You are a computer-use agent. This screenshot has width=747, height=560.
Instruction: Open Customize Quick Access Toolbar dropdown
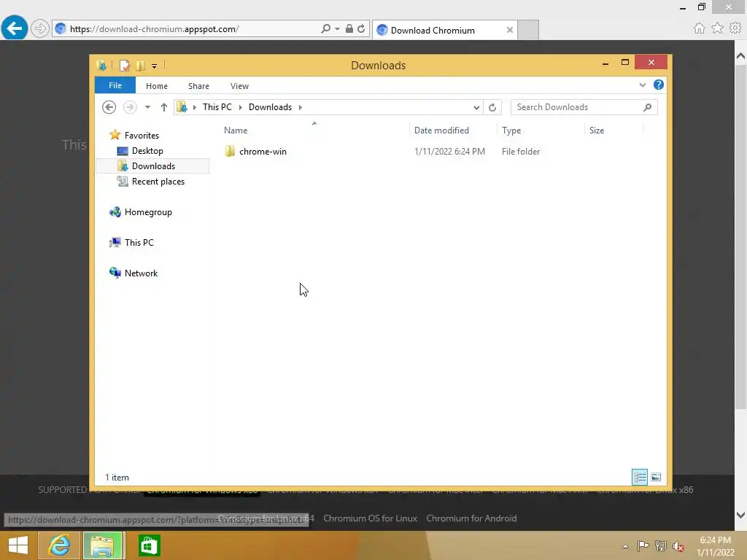coord(155,66)
